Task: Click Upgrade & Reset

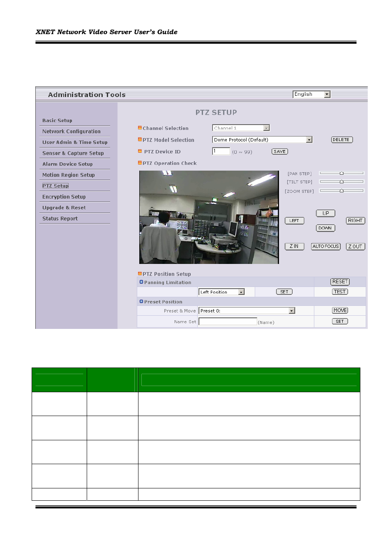Action: pos(64,208)
